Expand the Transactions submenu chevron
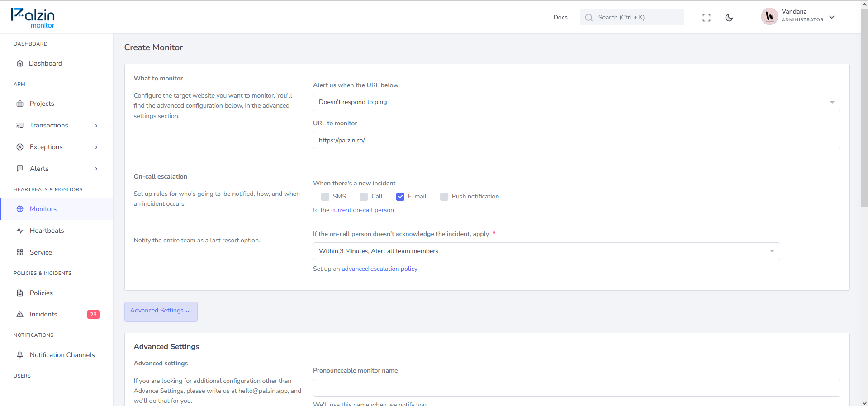The height and width of the screenshot is (406, 868). click(x=96, y=126)
